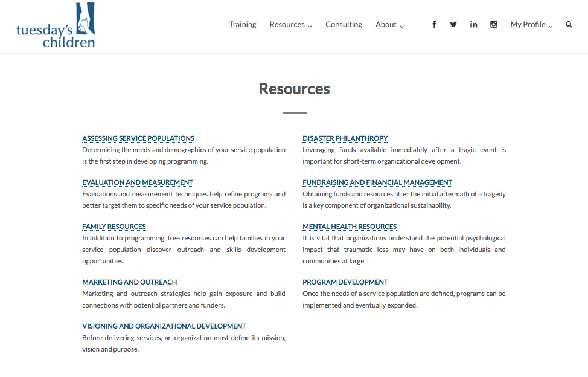The image size is (588, 377).
Task: Open Fundraising and Financial Management resources
Action: 377,182
